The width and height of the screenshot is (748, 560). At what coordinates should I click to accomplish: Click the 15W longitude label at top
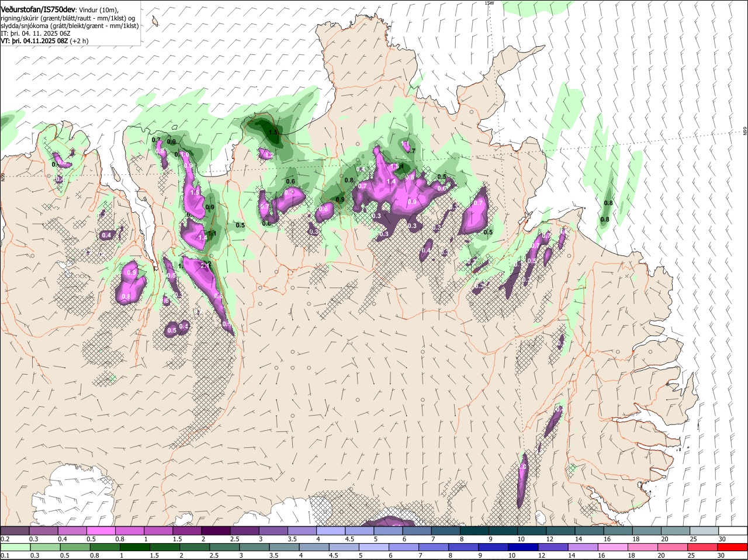pos(490,3)
